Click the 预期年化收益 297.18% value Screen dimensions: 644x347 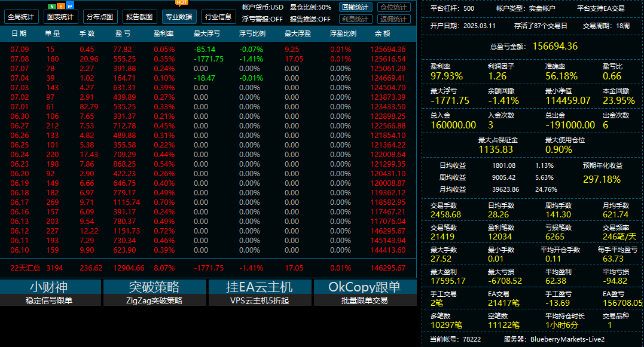[602, 179]
